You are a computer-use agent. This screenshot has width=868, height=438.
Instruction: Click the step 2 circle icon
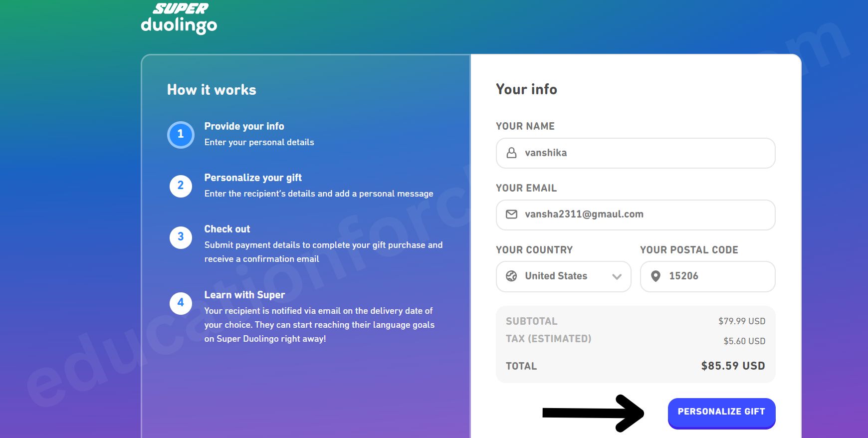(181, 186)
